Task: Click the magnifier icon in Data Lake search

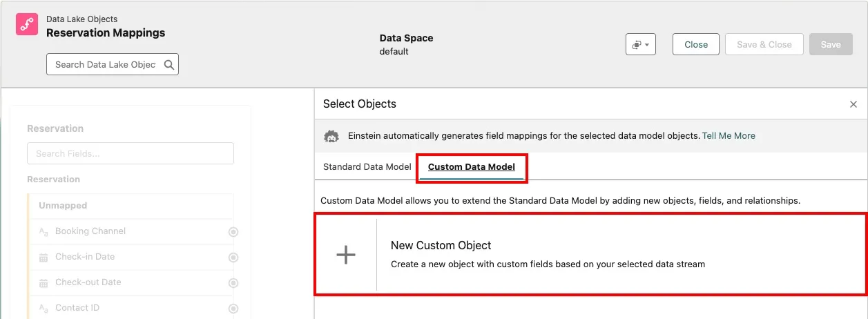Action: (x=168, y=64)
